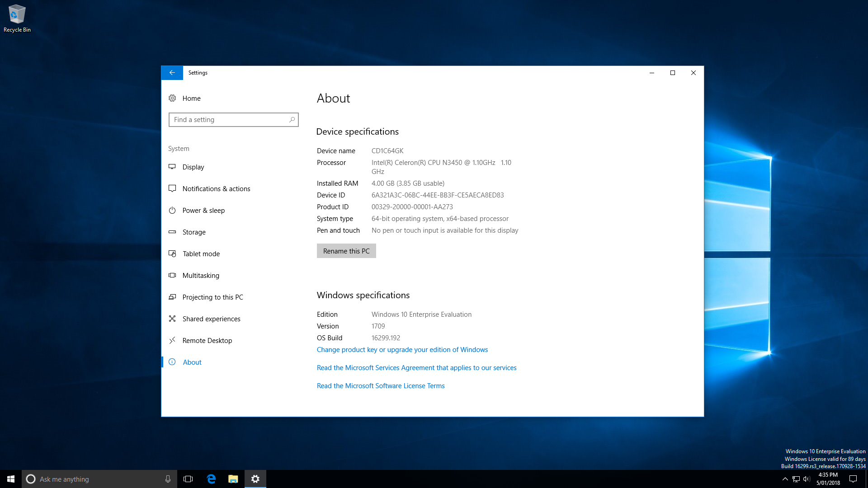This screenshot has width=868, height=488.
Task: Click the Pen and touch value text
Action: coord(445,230)
